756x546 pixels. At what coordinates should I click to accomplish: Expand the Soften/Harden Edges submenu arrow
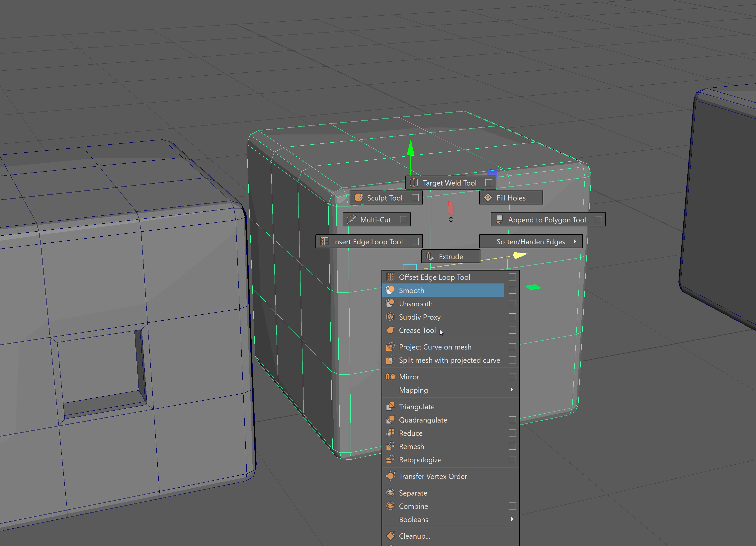pyautogui.click(x=575, y=241)
